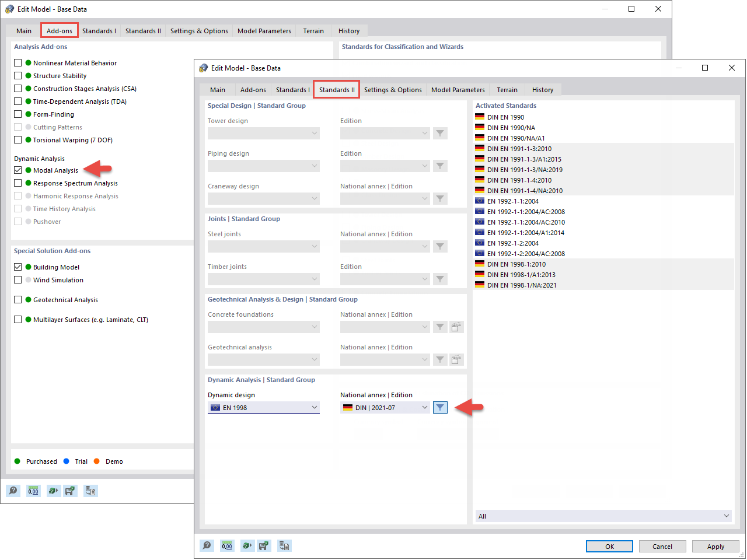747x560 pixels.
Task: Open the Timber joints dropdown
Action: [x=264, y=279]
